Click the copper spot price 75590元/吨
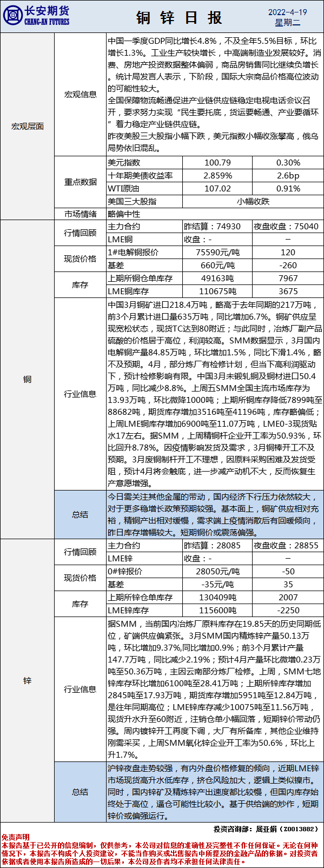The image size is (324, 868). pyautogui.click(x=218, y=252)
